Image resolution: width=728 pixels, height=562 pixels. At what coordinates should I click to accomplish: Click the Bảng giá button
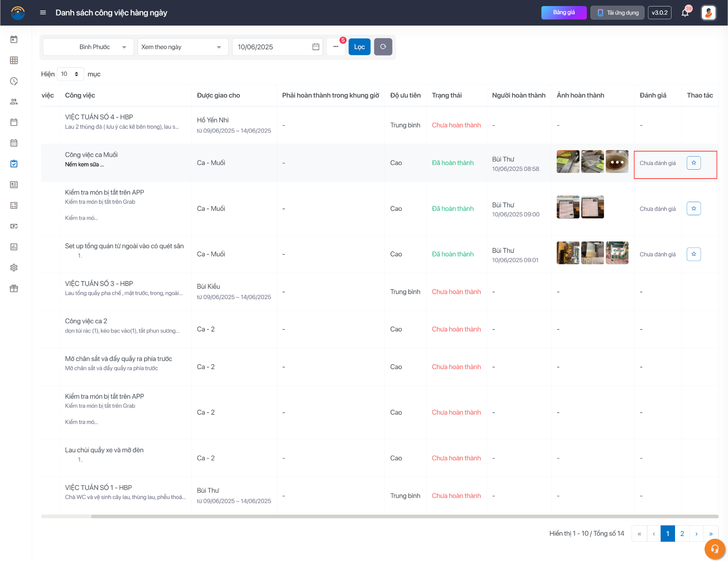pyautogui.click(x=563, y=13)
